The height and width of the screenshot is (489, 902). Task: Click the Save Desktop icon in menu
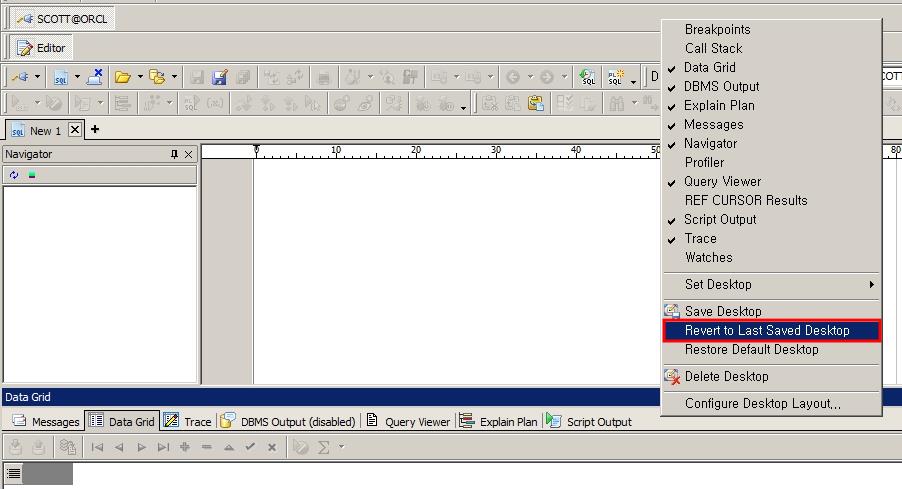672,311
